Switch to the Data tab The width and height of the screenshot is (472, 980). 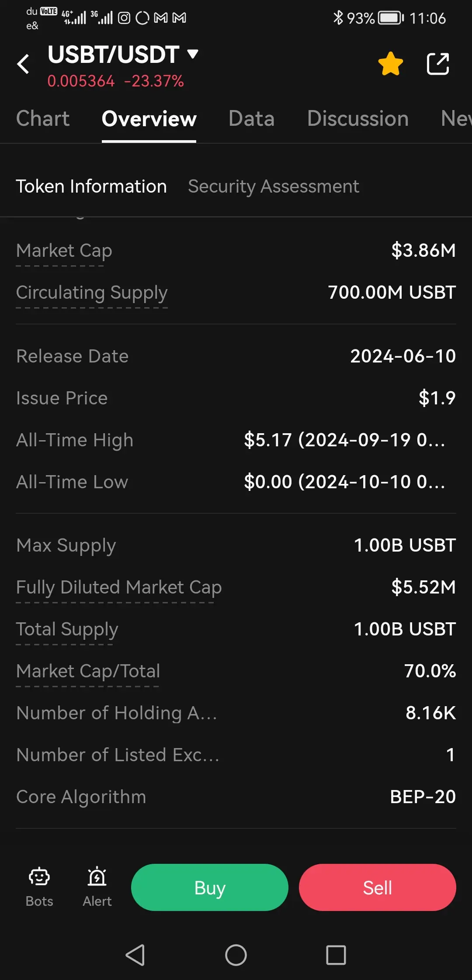252,118
